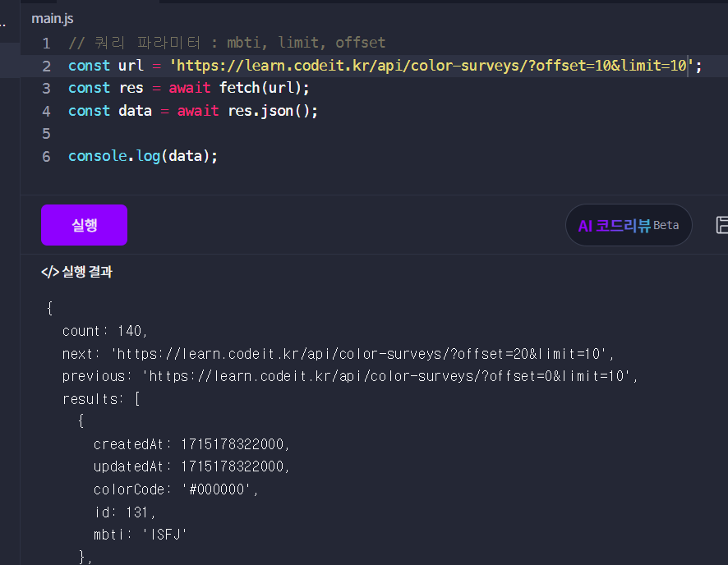The image size is (728, 565).
Task: Click the previous URL in output
Action: (386, 376)
